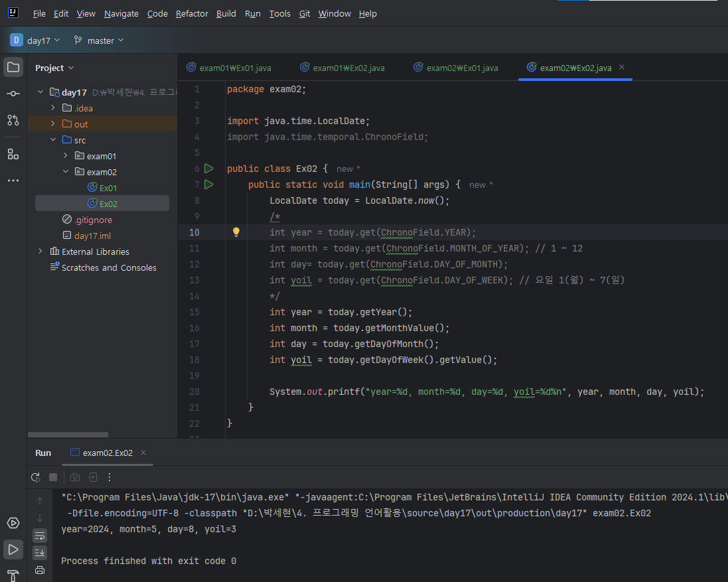Open the master branch dropdown
The image size is (728, 582).
click(x=99, y=40)
